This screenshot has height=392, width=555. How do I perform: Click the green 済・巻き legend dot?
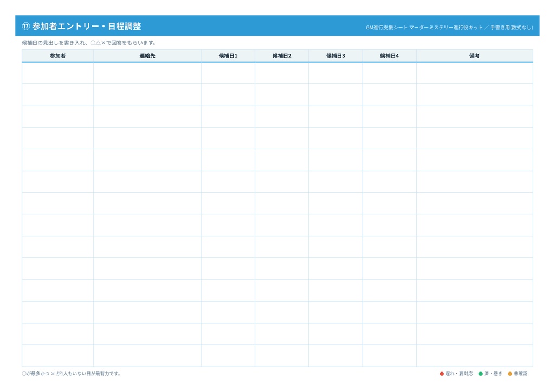481,374
